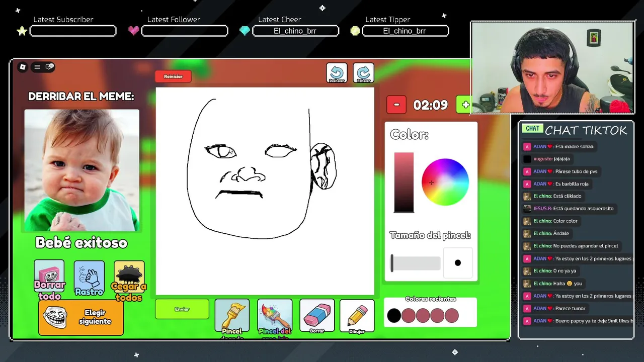The width and height of the screenshot is (644, 362).
Task: Decrease timer with minus button
Action: [x=396, y=105]
